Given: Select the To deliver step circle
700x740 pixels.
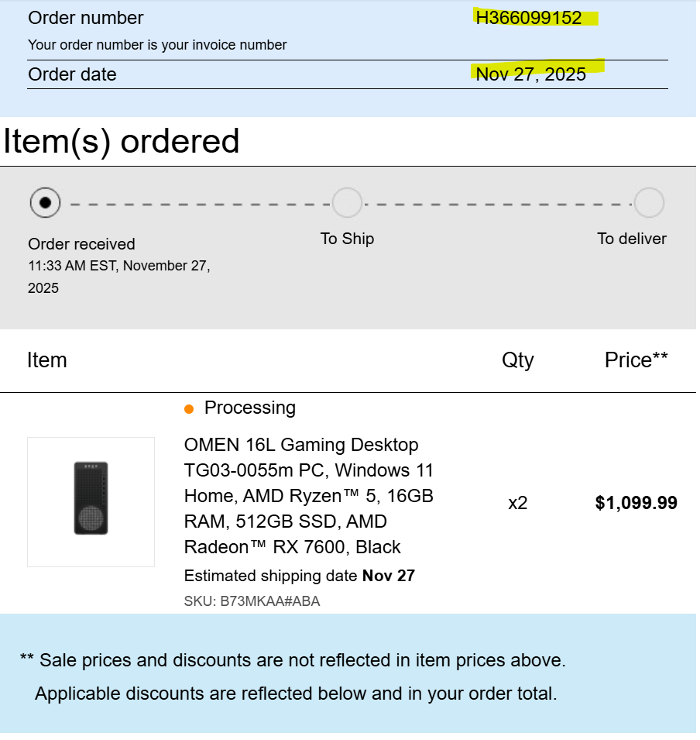Looking at the screenshot, I should [x=649, y=203].
